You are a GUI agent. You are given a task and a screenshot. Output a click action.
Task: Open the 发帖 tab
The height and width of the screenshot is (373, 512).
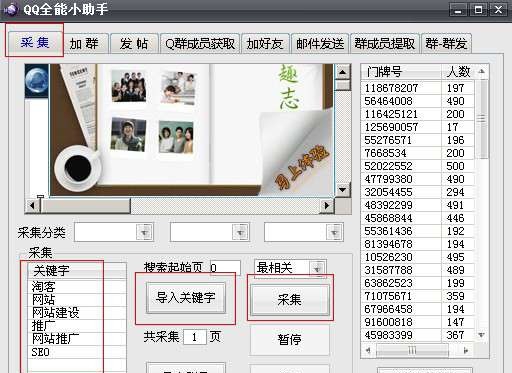(x=134, y=44)
